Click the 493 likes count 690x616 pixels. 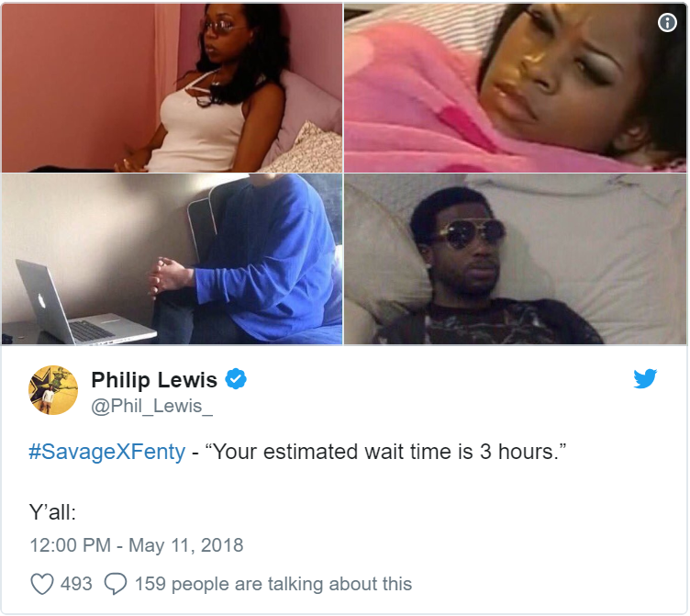tap(76, 584)
